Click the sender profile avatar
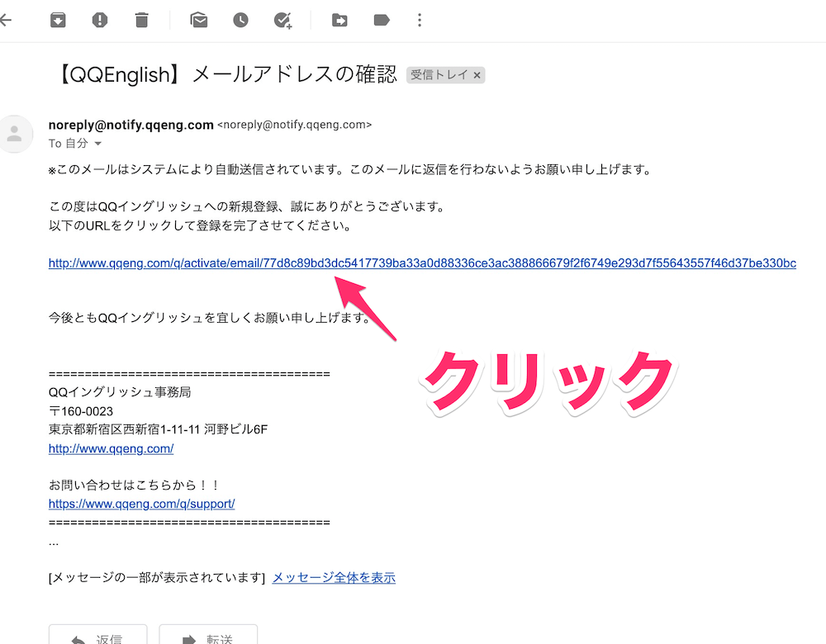 click(x=15, y=134)
